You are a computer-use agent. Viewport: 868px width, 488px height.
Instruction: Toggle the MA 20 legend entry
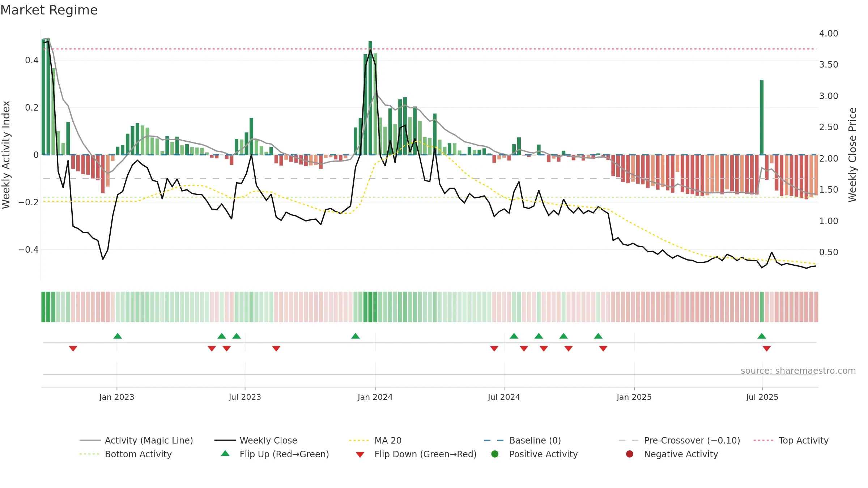375,440
